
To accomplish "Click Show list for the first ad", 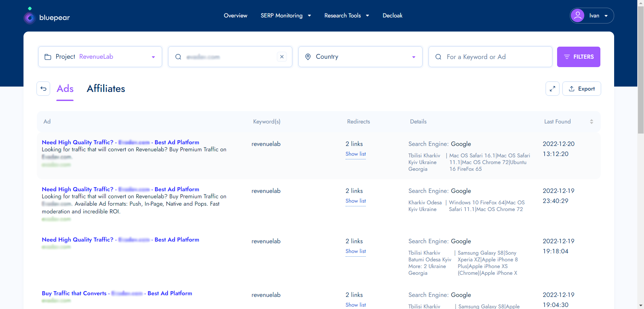I will click(355, 154).
